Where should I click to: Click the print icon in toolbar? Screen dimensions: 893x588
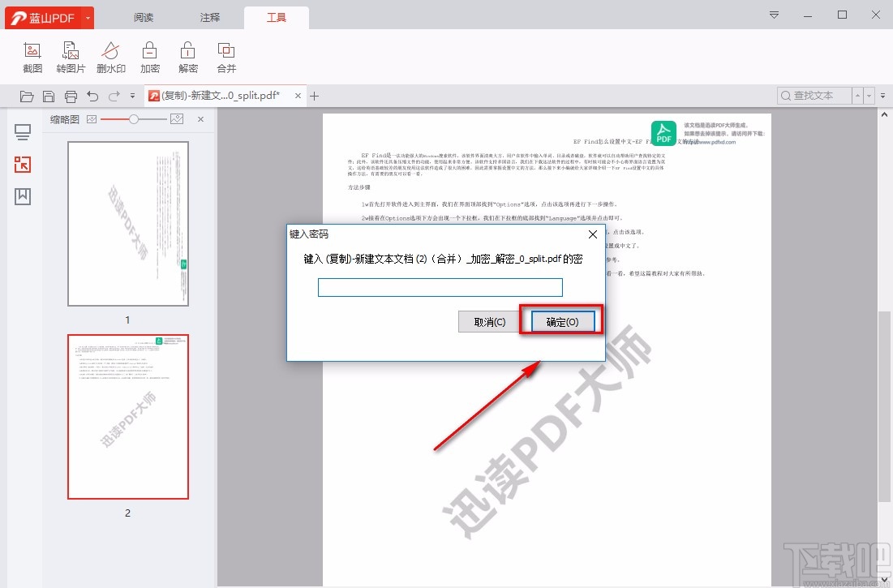[71, 96]
